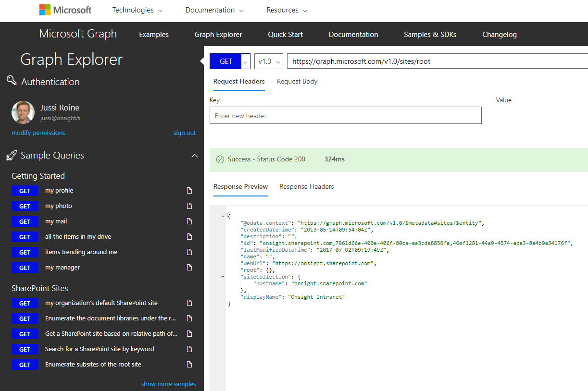Switch to the Response Headers tab

click(307, 186)
